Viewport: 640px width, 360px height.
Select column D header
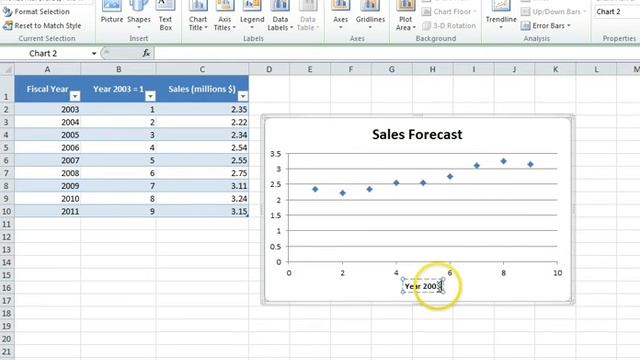[269, 69]
